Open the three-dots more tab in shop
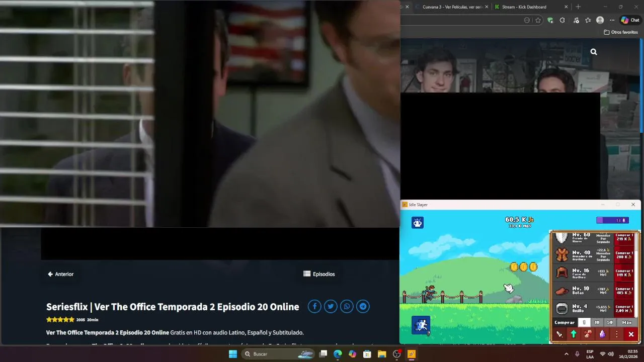644x362 pixels. (616, 334)
